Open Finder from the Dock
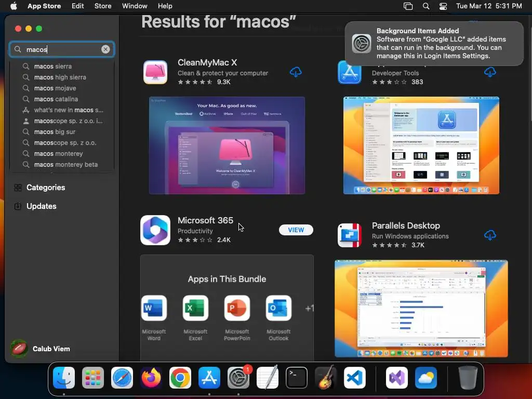This screenshot has width=532, height=399. [x=64, y=378]
